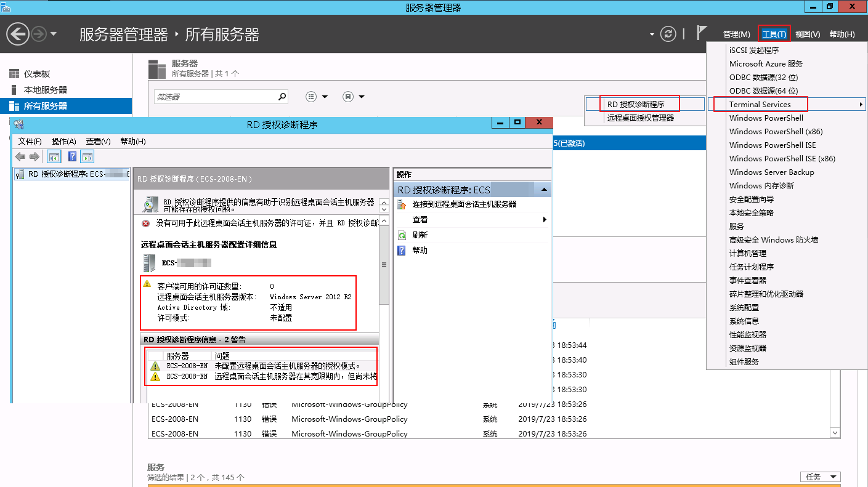Select 性能监视器 in the Tools menu
This screenshot has width=868, height=487.
coord(748,335)
